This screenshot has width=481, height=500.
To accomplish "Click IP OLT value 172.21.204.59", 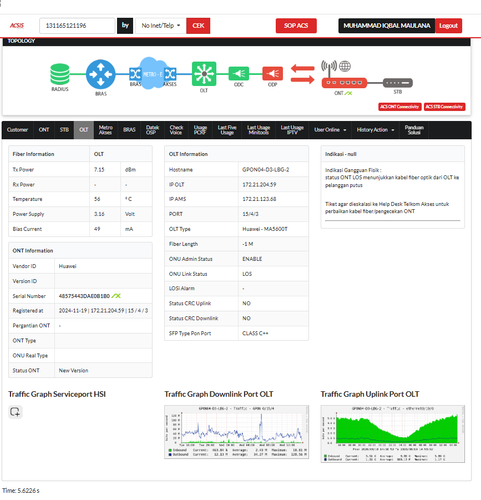I will (259, 185).
